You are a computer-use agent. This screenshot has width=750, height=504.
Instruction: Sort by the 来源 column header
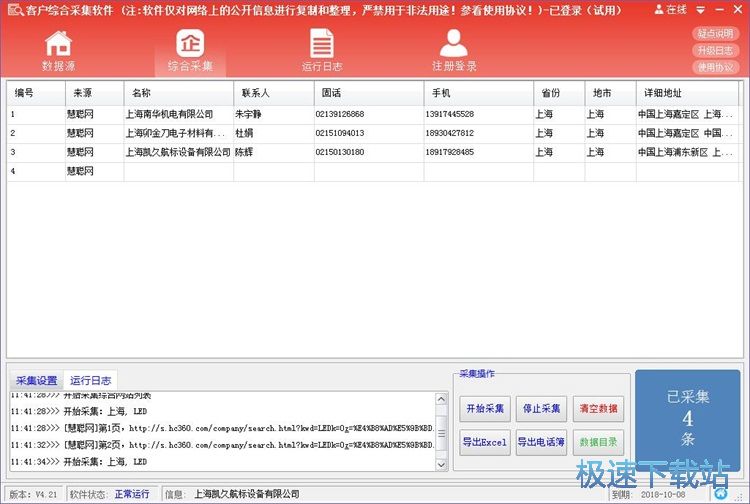(95, 93)
